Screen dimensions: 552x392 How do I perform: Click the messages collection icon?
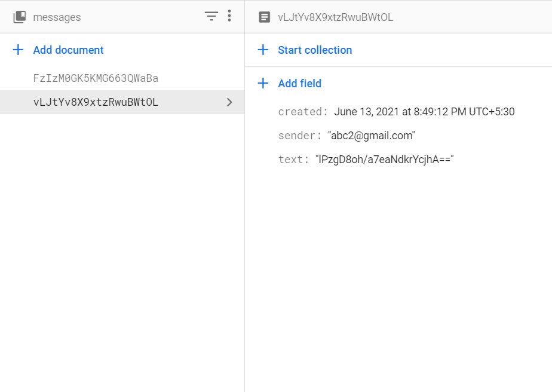click(20, 16)
